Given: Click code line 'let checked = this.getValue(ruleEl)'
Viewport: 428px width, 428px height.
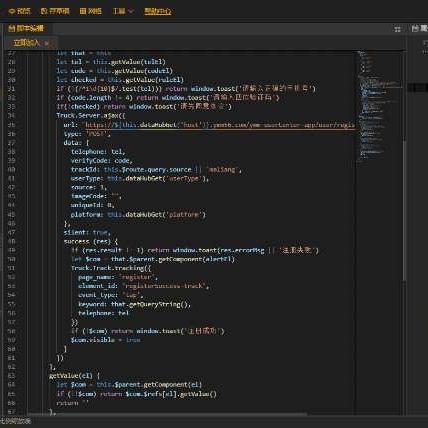Looking at the screenshot, I should (x=120, y=80).
